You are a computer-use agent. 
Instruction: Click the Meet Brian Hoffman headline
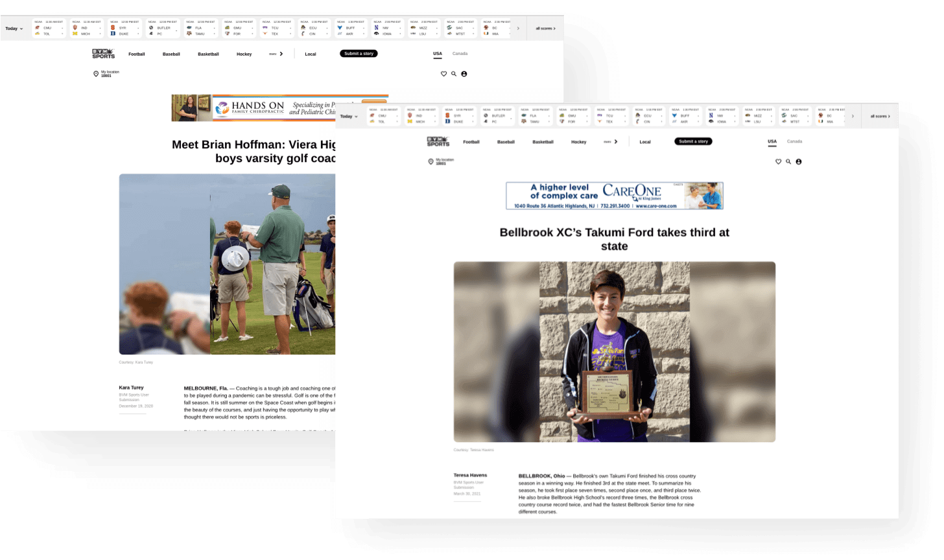(254, 151)
